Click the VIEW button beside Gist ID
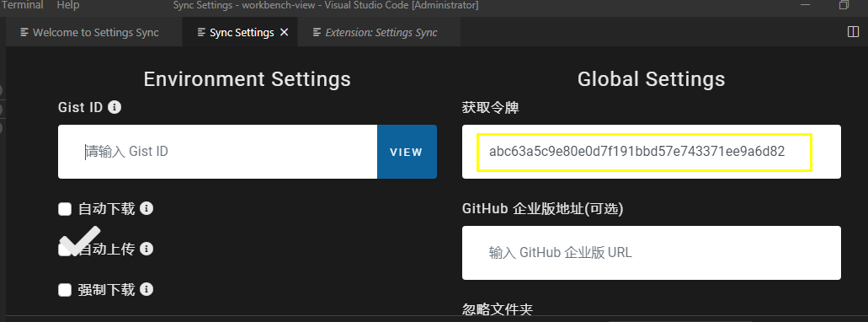Image resolution: width=868 pixels, height=322 pixels. tap(407, 152)
